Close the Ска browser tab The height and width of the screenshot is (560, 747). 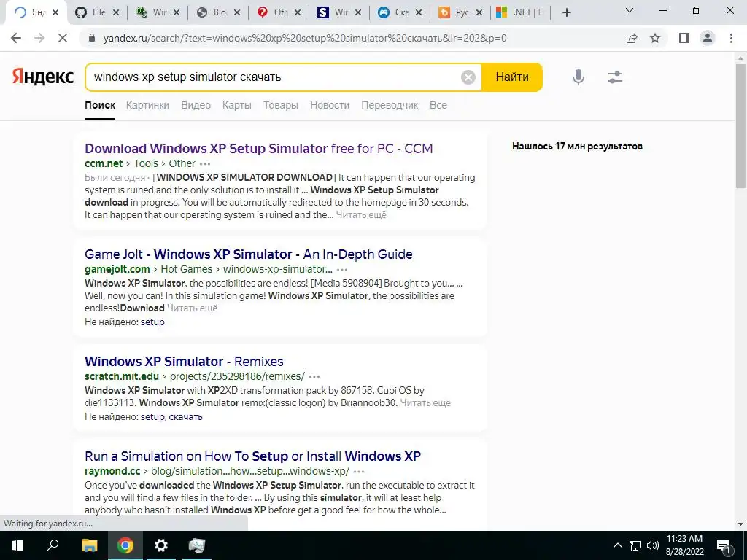click(x=419, y=13)
